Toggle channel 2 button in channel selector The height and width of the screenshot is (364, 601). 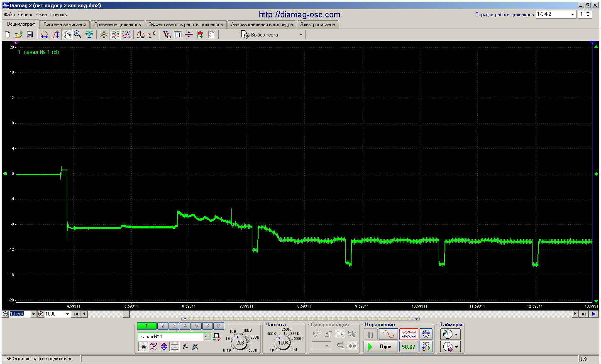pyautogui.click(x=163, y=326)
